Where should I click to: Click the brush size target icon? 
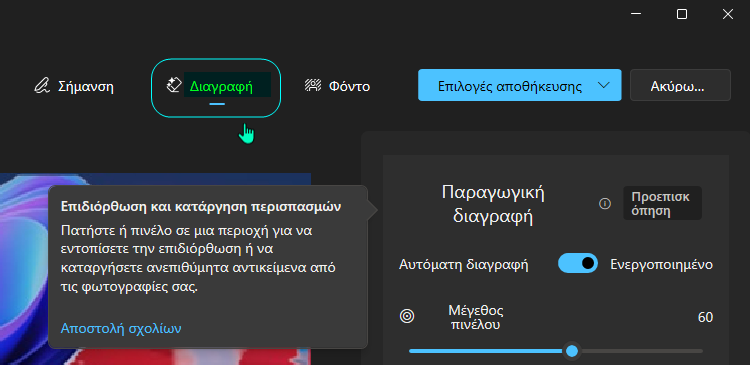tap(407, 316)
